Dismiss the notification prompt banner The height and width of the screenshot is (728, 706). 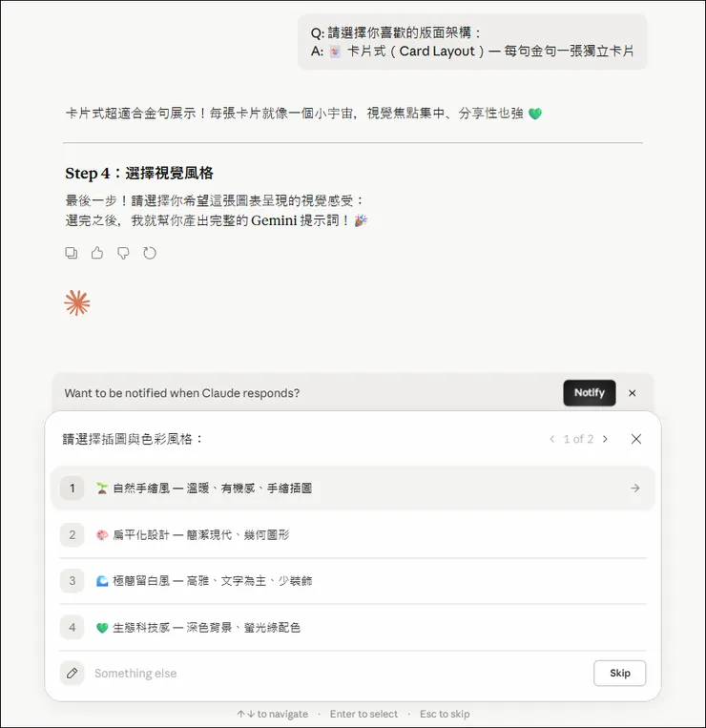(633, 393)
